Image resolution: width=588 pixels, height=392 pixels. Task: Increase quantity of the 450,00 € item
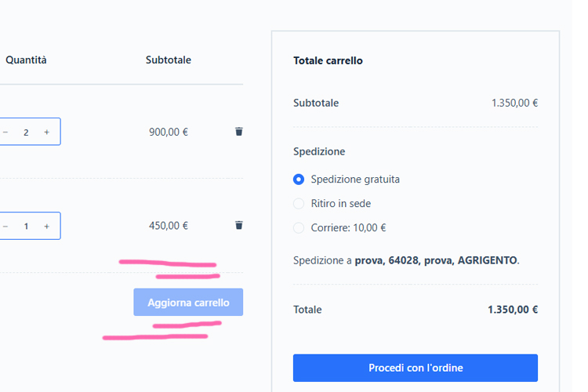click(x=47, y=226)
